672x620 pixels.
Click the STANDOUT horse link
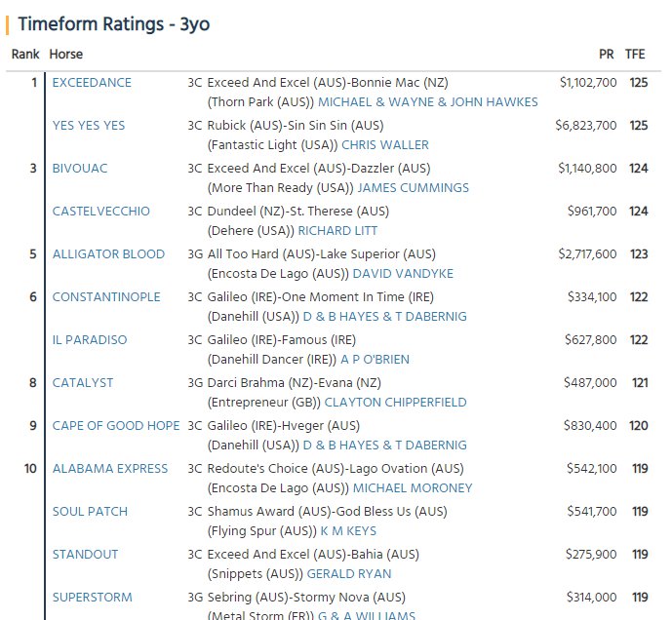85,554
